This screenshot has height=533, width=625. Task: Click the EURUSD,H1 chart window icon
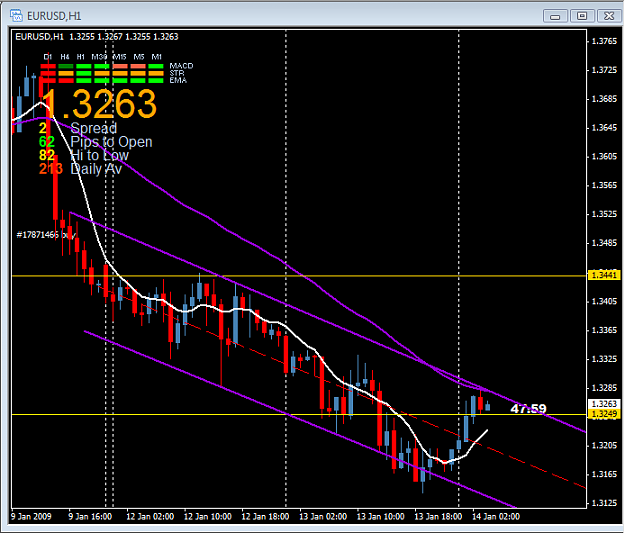pyautogui.click(x=16, y=16)
